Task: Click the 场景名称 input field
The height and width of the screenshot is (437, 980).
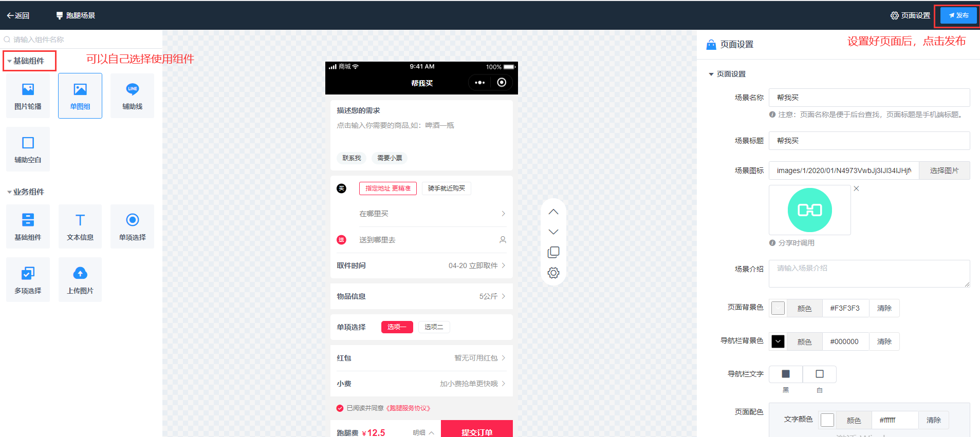Action: pos(869,98)
